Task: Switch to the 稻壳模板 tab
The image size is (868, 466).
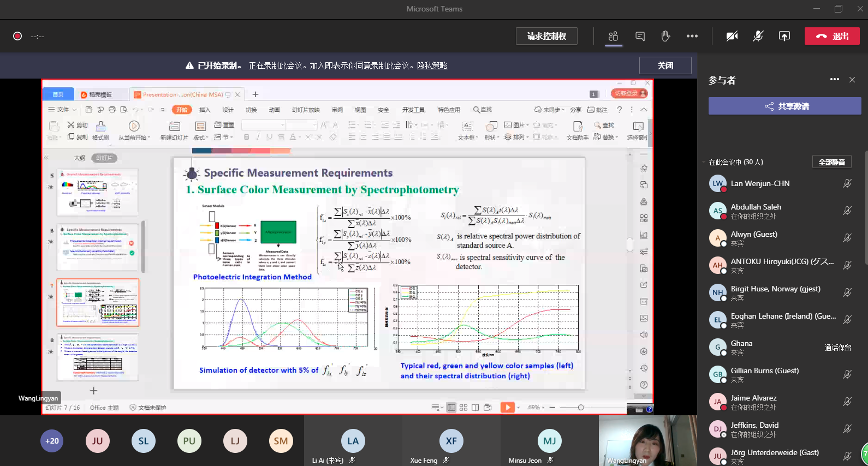Action: point(100,94)
